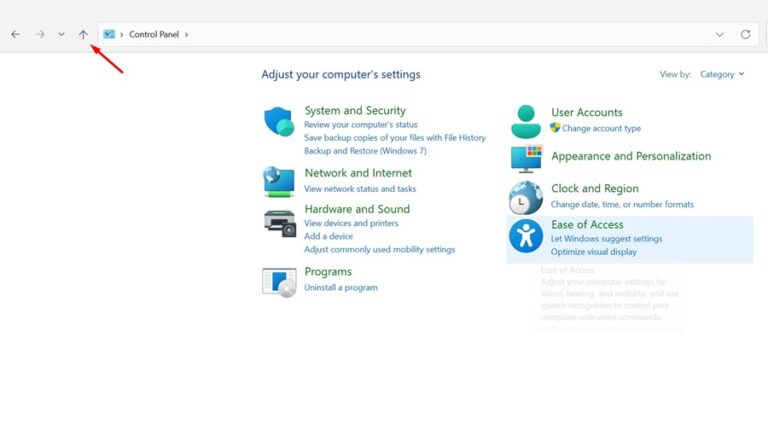Click the Programs disc icon
768x424 pixels.
[x=279, y=283]
